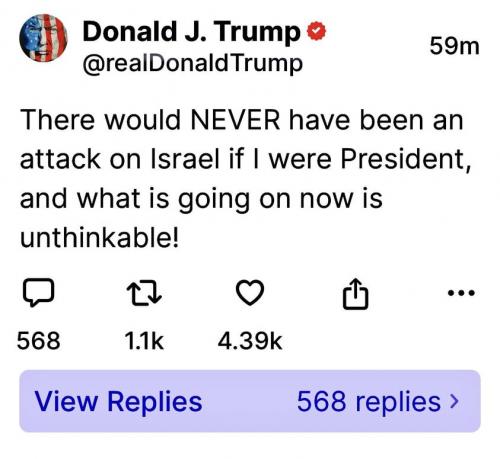Click the red verified badge

pos(316,31)
